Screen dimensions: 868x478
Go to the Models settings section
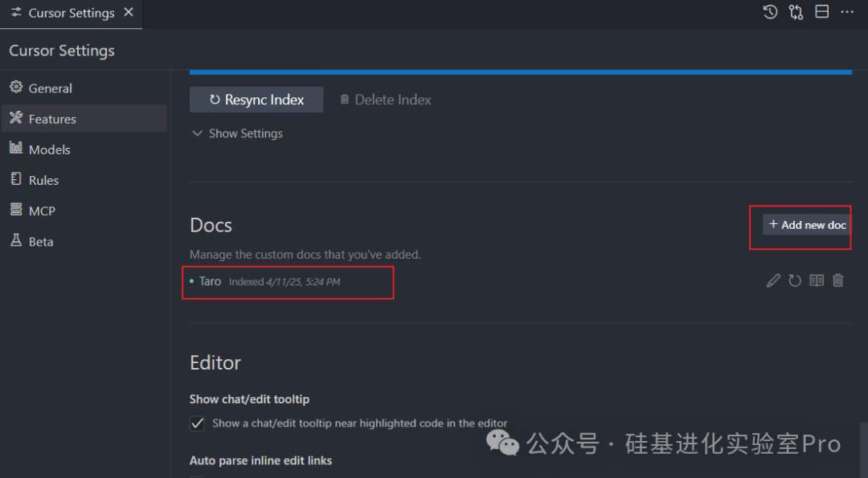pyautogui.click(x=84, y=149)
